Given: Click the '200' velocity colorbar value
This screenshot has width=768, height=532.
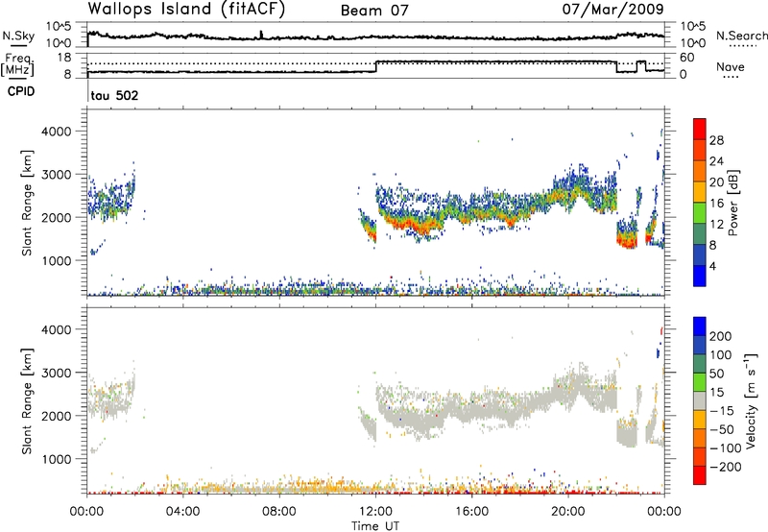Looking at the screenshot, I should [721, 336].
